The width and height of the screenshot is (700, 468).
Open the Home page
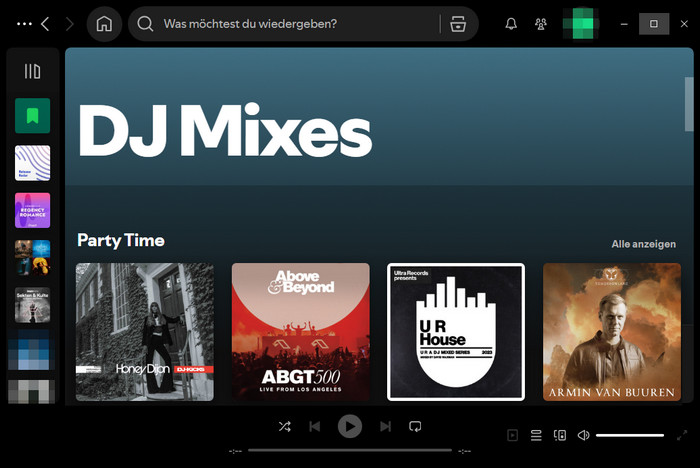(104, 24)
